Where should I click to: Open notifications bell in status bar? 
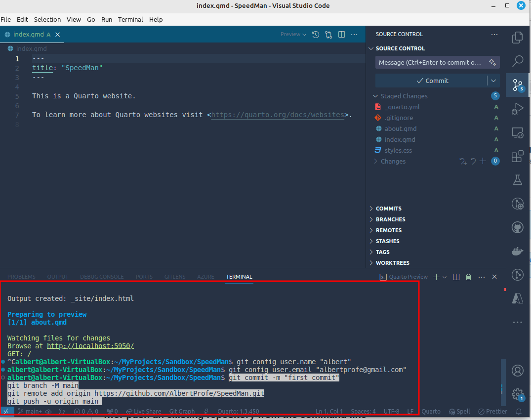pyautogui.click(x=519, y=412)
